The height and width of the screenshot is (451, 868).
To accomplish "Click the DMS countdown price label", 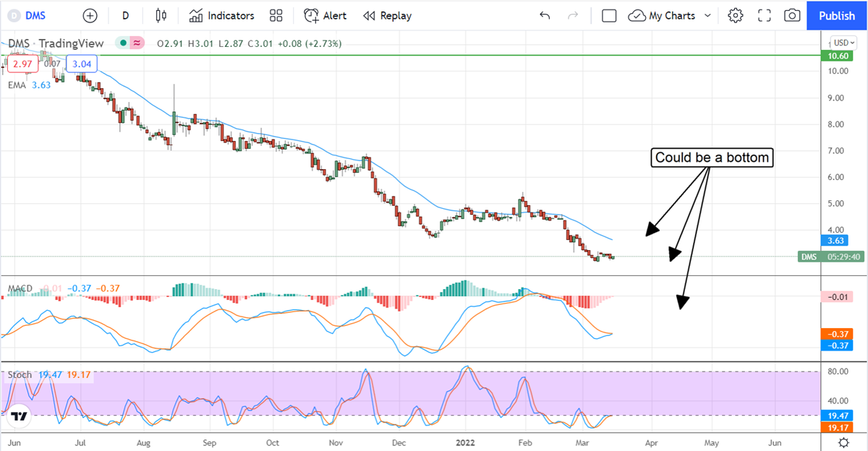I will pos(833,257).
